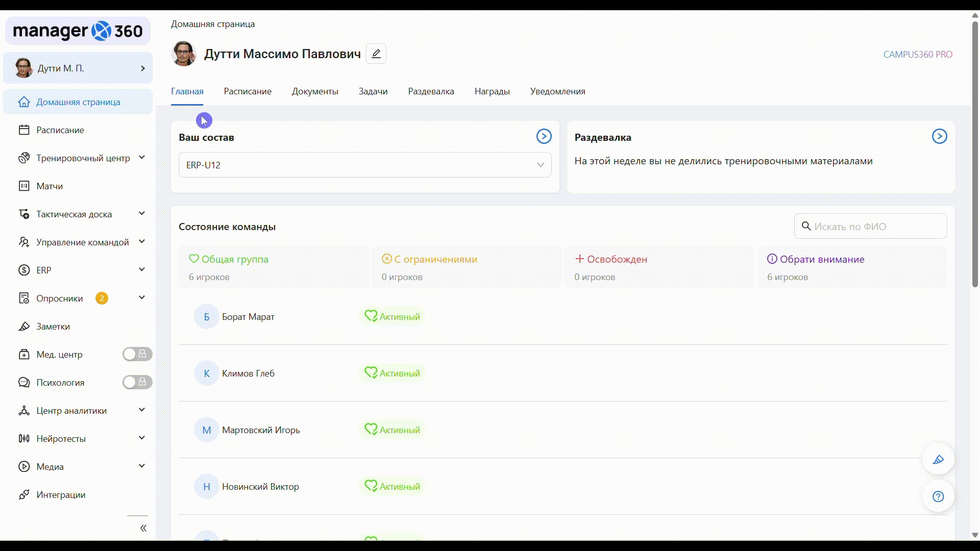Open the help question mark icon
Screen dimensions: 980x551
pyautogui.click(x=938, y=496)
